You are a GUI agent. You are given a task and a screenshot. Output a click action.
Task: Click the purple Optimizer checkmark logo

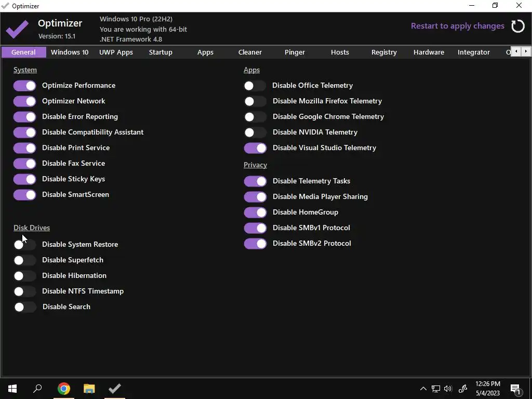(17, 29)
